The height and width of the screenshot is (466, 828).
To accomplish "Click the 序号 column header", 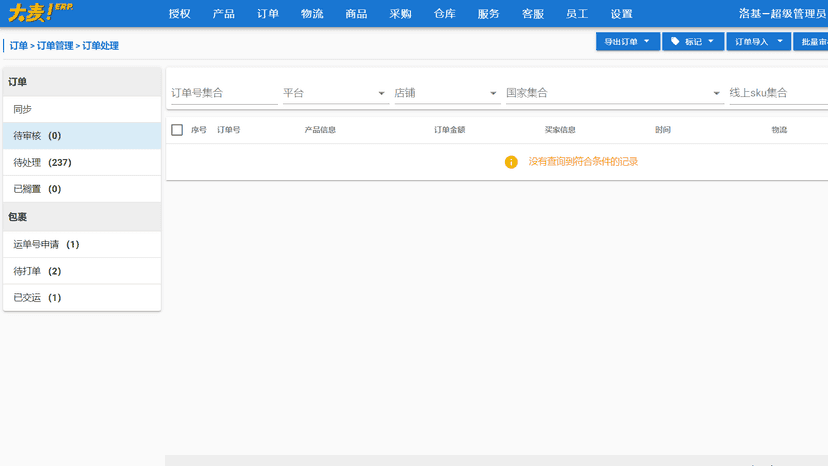I will [x=199, y=130].
